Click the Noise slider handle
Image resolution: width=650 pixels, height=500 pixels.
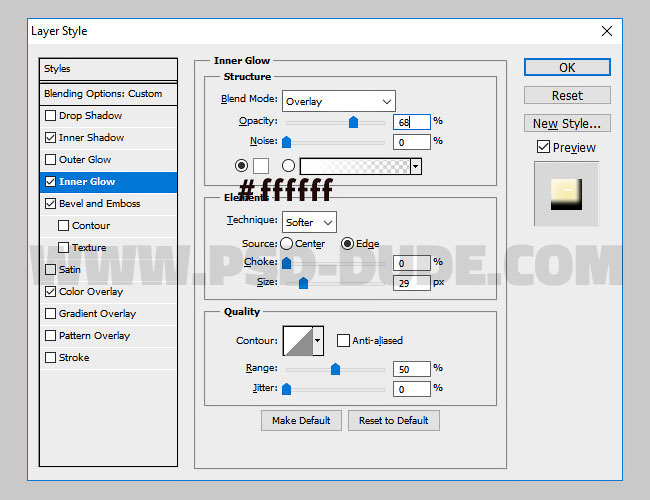click(286, 142)
